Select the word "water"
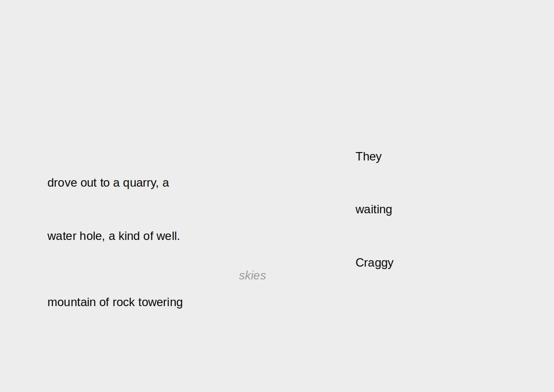This screenshot has height=392, width=554. (62, 236)
